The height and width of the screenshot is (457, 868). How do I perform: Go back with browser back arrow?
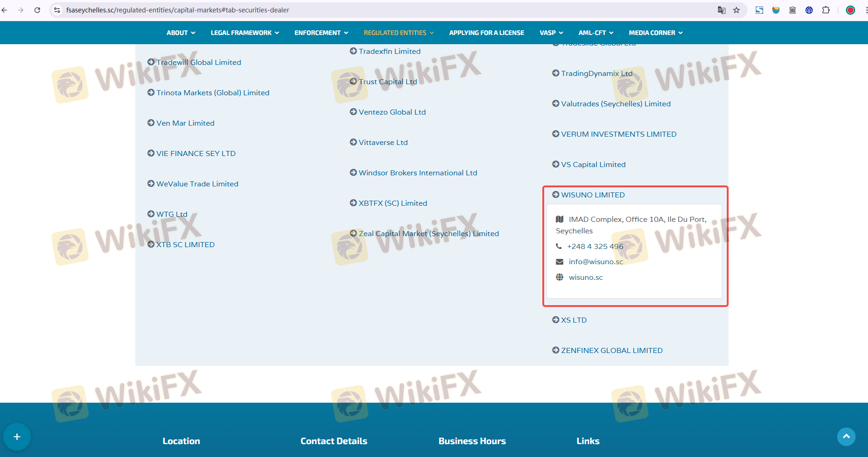(5, 10)
